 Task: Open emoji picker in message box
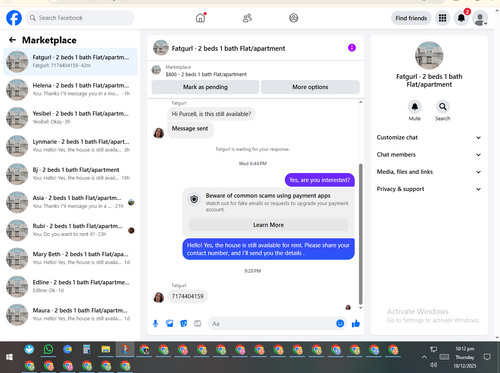coord(340,323)
